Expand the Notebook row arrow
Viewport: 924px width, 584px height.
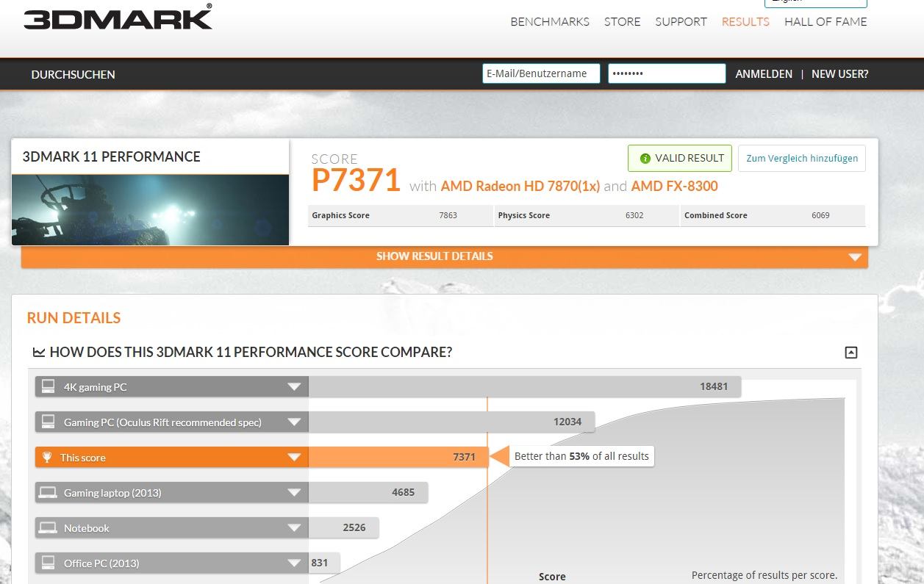coord(294,528)
